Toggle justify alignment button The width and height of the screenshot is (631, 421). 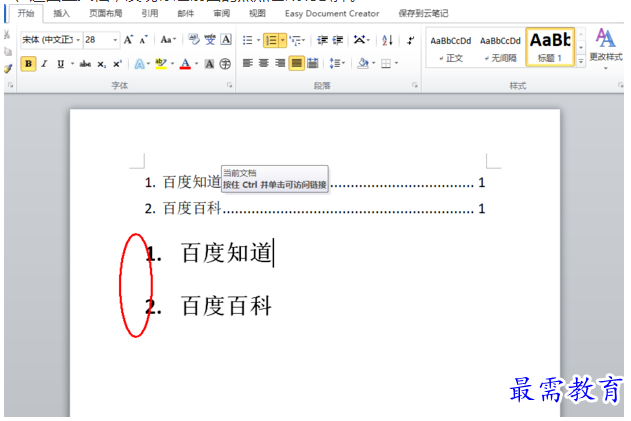click(296, 63)
